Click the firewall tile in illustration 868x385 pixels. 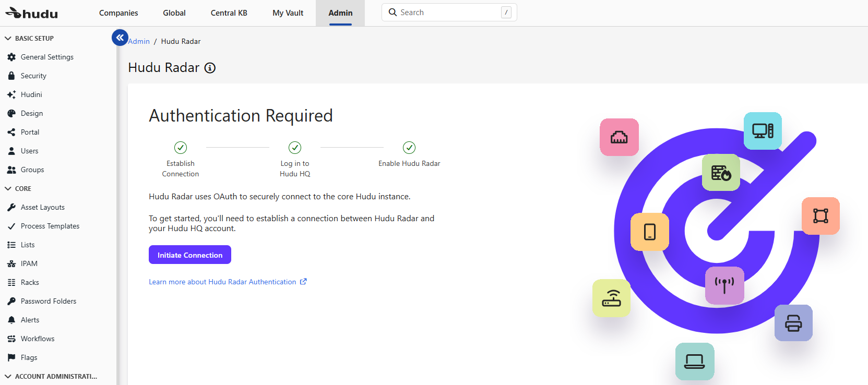[x=721, y=172]
